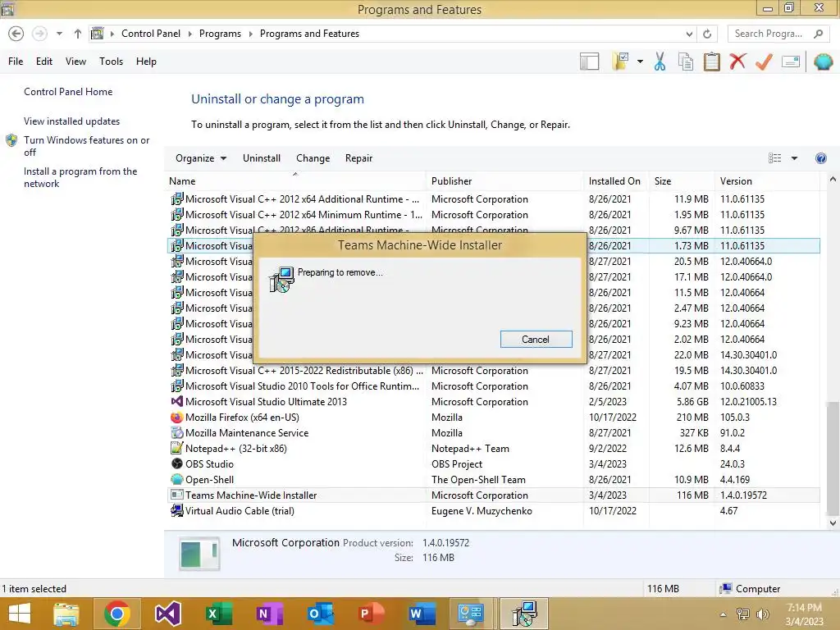Expand the chevron after Control Panel breadcrumb

pyautogui.click(x=189, y=34)
